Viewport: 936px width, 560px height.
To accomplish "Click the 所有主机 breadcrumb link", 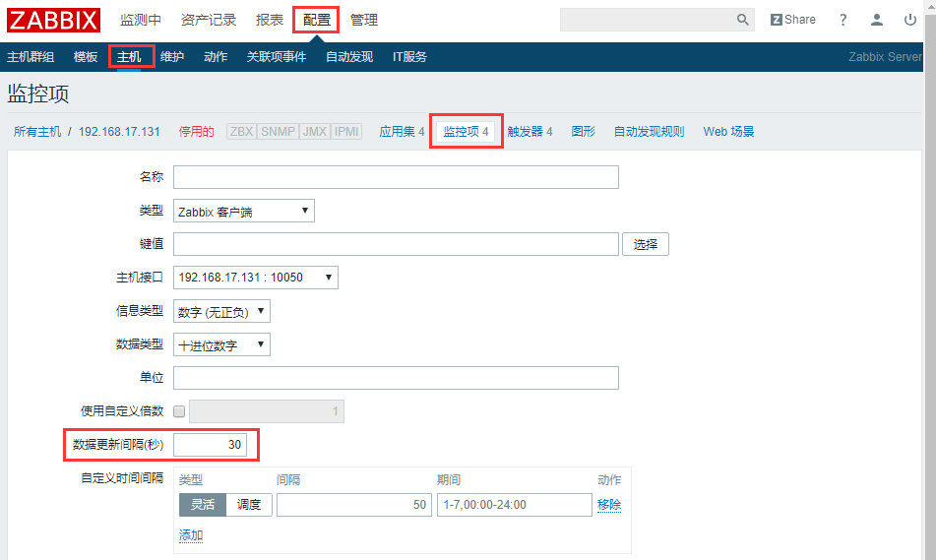I will (x=37, y=131).
